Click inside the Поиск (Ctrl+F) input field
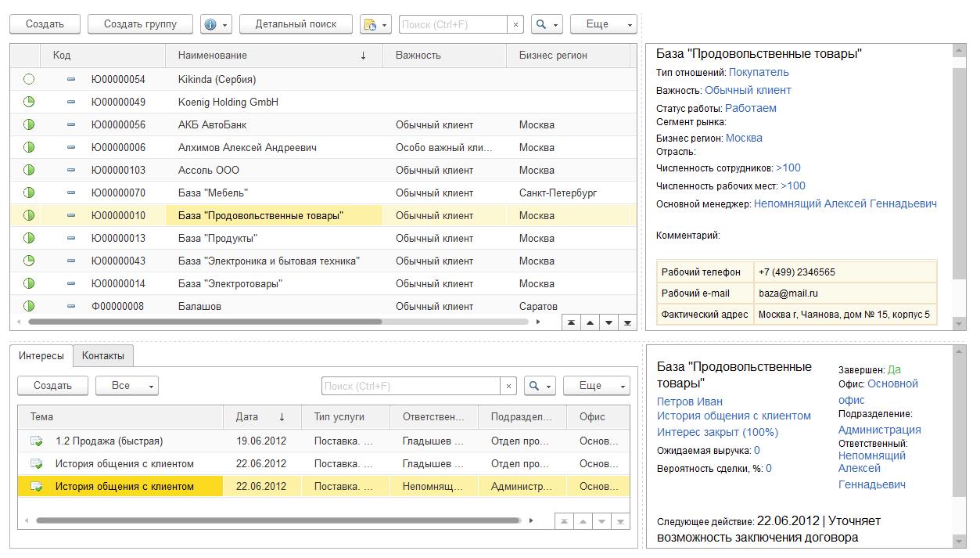980x558 pixels. pyautogui.click(x=454, y=23)
